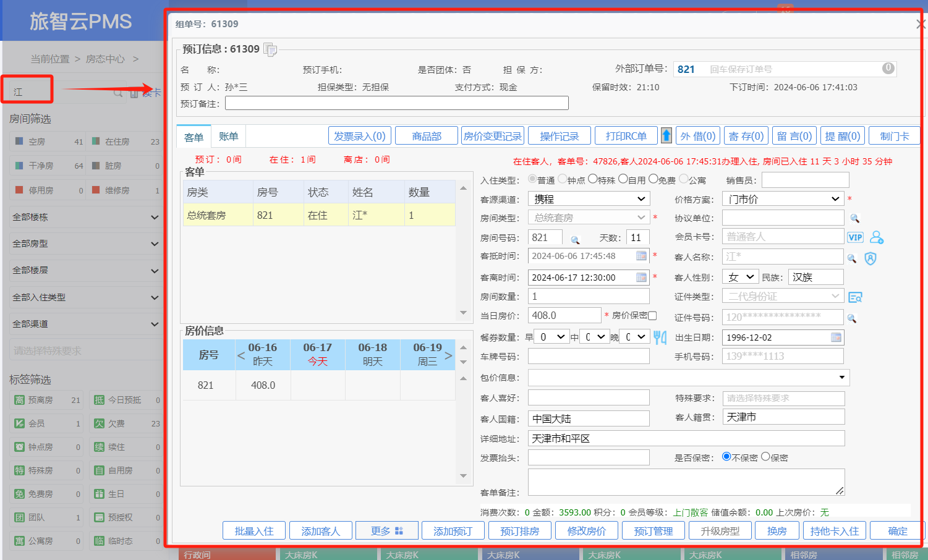Select 不保密 radio option
The width and height of the screenshot is (928, 560).
(726, 457)
